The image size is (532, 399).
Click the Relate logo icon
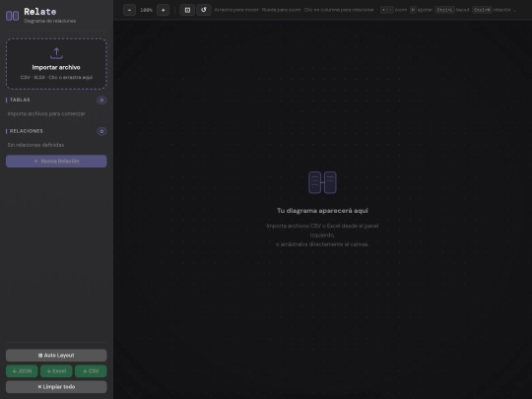(13, 16)
